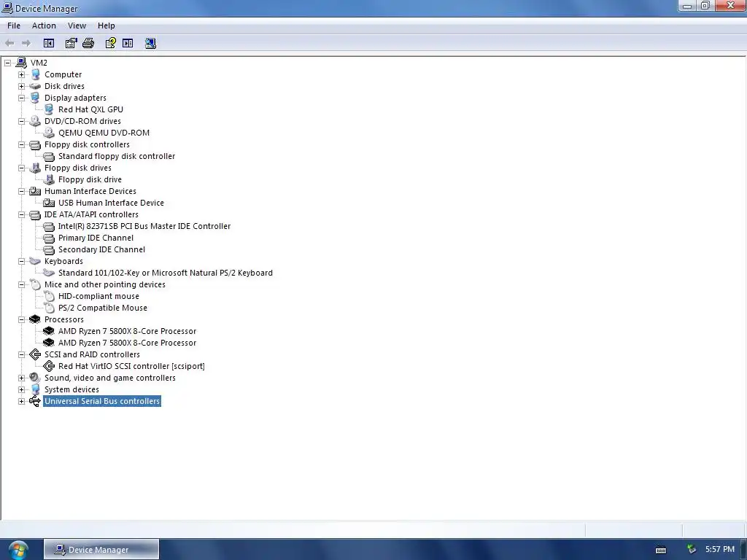This screenshot has height=560, width=747.
Task: Click the Help toolbar icon
Action: click(111, 43)
